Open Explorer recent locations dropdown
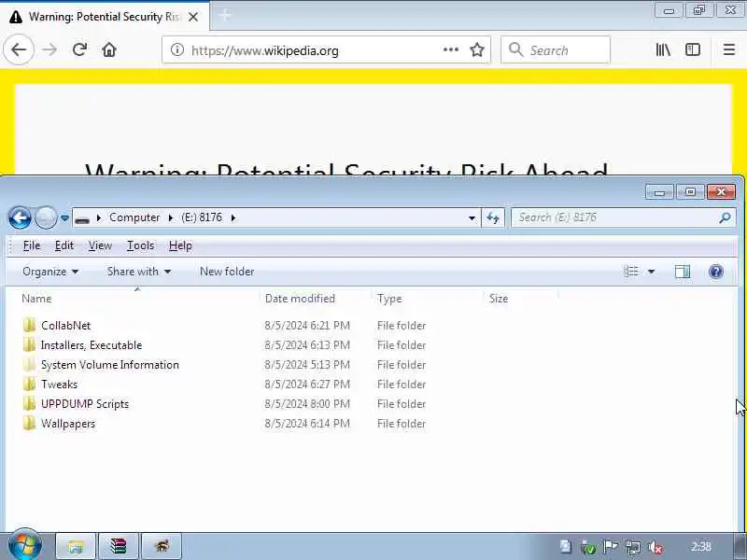The width and height of the screenshot is (747, 560). click(x=64, y=218)
